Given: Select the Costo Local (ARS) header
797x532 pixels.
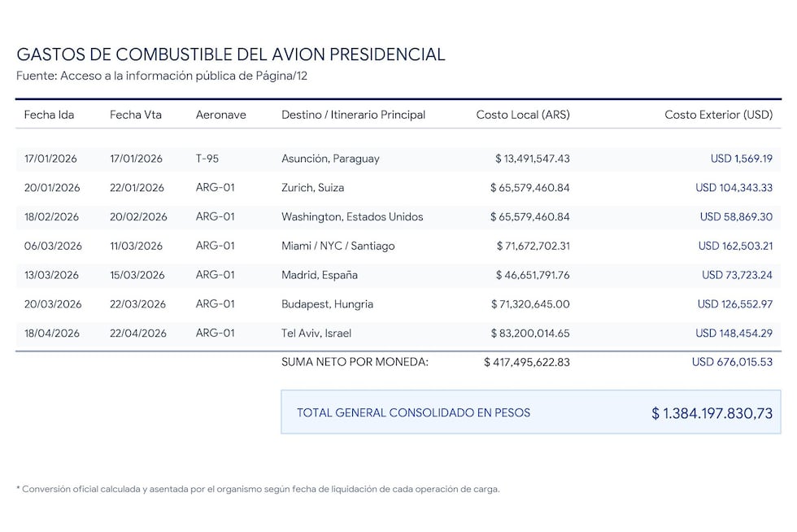Looking at the screenshot, I should (522, 115).
